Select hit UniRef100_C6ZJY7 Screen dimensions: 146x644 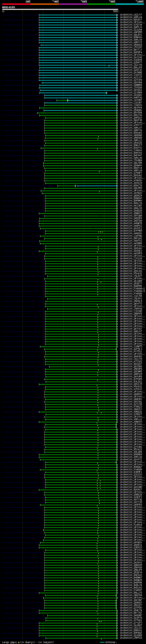(x=131, y=15)
